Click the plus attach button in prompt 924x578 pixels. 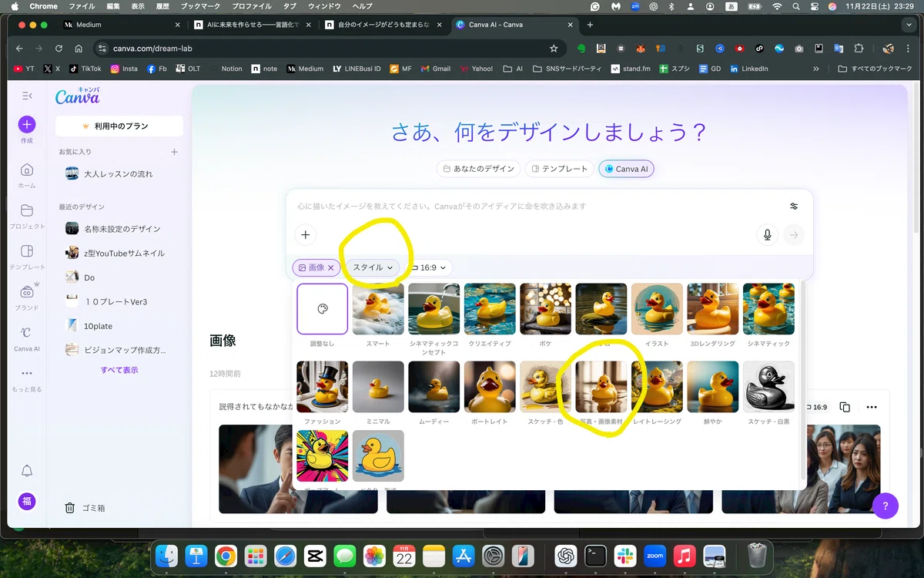coord(306,235)
